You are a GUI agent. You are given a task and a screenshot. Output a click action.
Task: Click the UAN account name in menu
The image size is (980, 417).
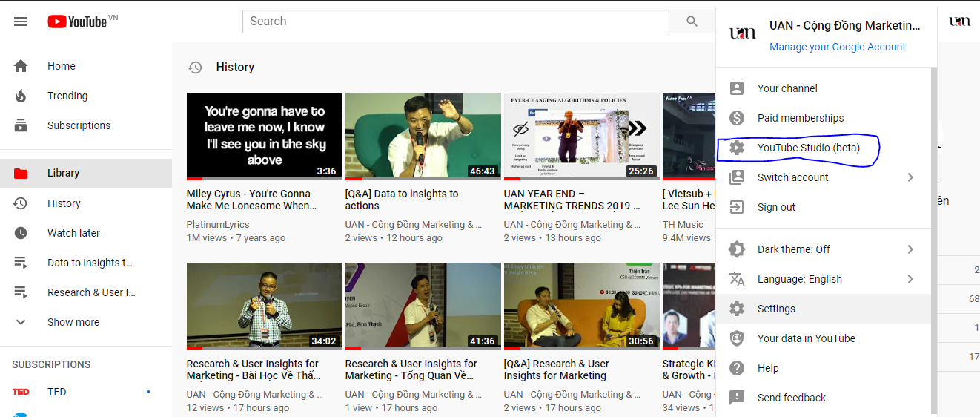tap(845, 25)
